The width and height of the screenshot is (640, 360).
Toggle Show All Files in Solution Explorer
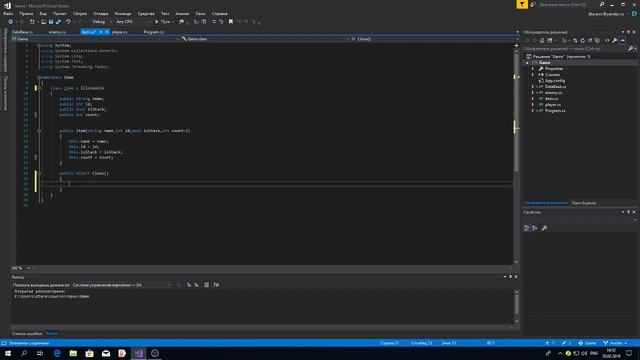[x=598, y=40]
